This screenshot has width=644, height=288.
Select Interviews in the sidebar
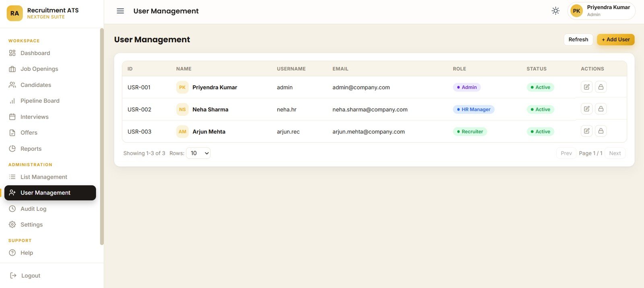point(50,117)
